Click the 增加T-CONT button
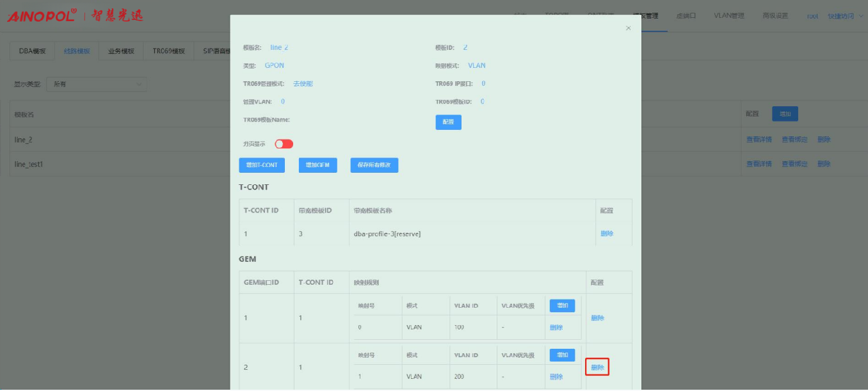The image size is (868, 391). click(262, 165)
